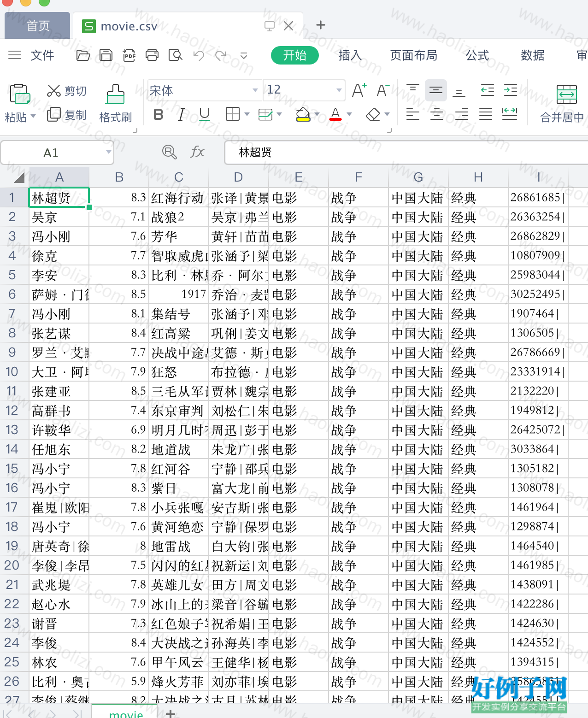Go to the 首页 tab
Screen dimensions: 588x718
[x=37, y=25]
